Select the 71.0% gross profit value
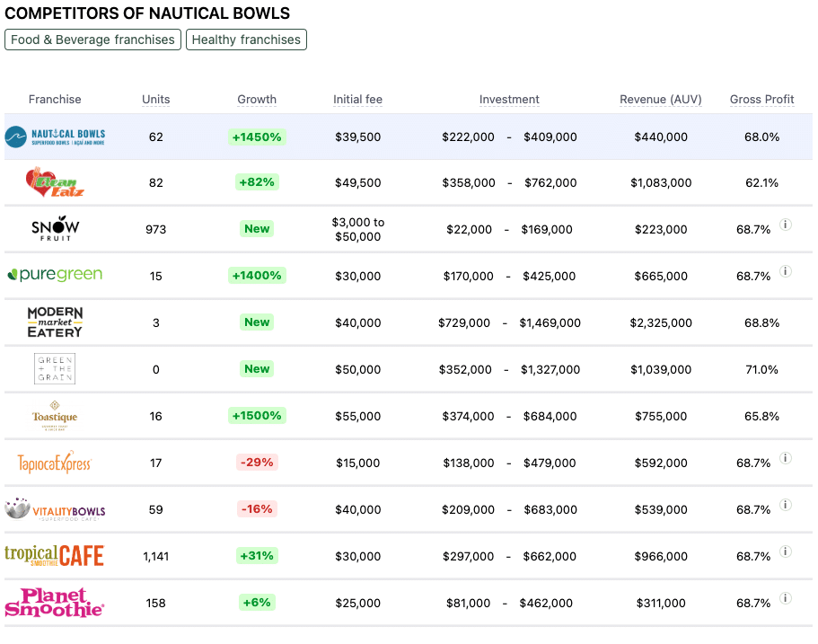Screen dimensions: 818x644 click(x=761, y=369)
